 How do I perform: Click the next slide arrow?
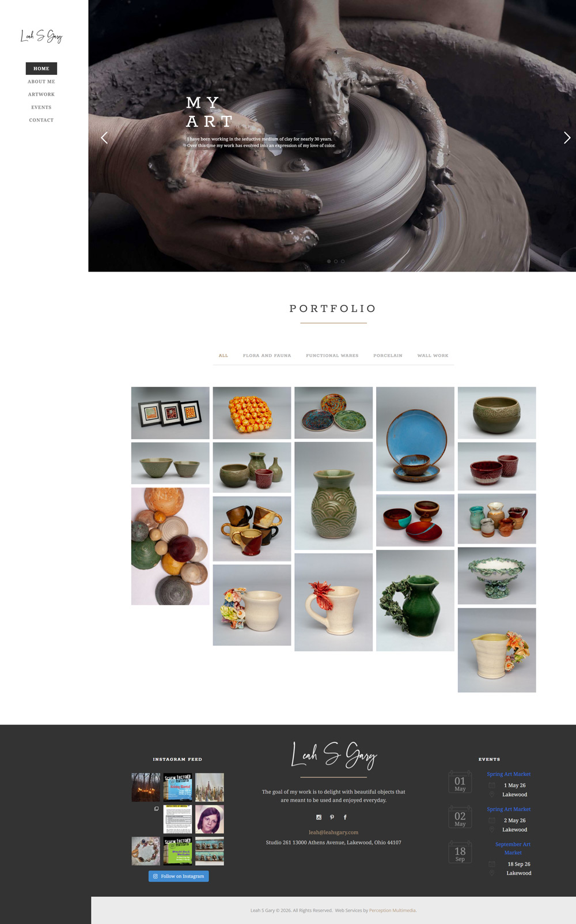coord(567,138)
